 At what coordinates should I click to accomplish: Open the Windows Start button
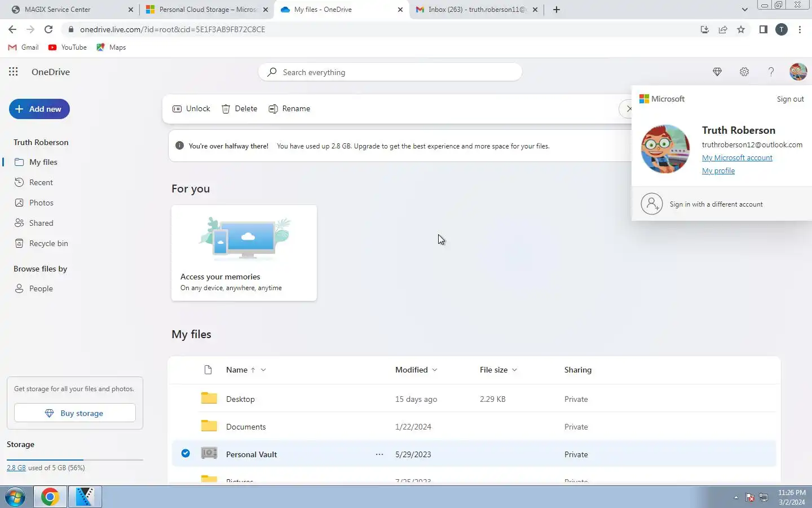[15, 497]
